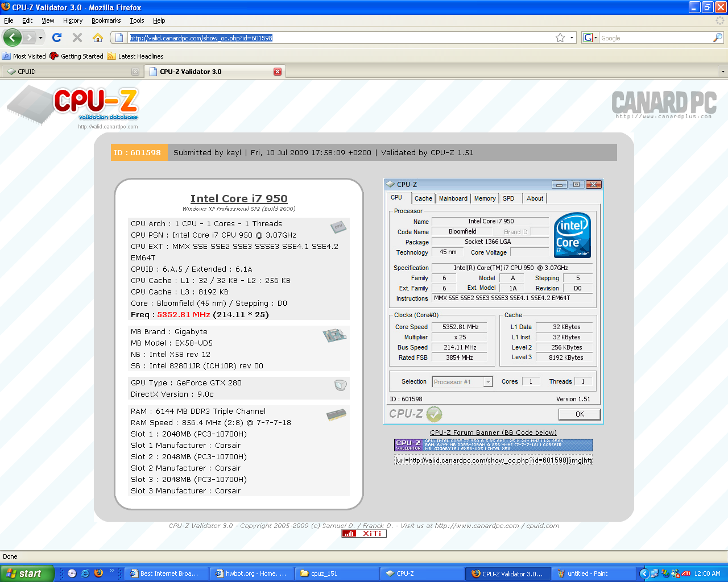Open cpuz_151 folder from taskbar
Screen dimensions: 728x582
point(337,573)
